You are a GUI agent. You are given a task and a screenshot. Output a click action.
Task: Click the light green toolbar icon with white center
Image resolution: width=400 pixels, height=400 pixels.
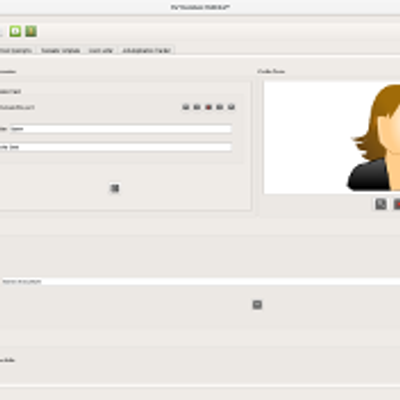pyautogui.click(x=15, y=31)
